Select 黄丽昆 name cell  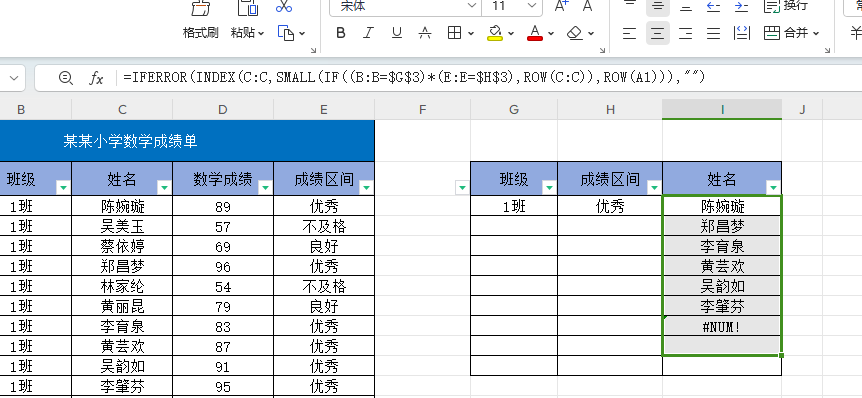tap(122, 306)
